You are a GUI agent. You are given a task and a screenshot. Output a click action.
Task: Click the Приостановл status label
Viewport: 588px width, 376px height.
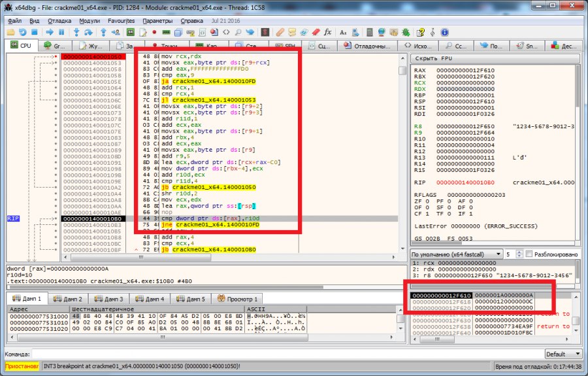point(22,366)
